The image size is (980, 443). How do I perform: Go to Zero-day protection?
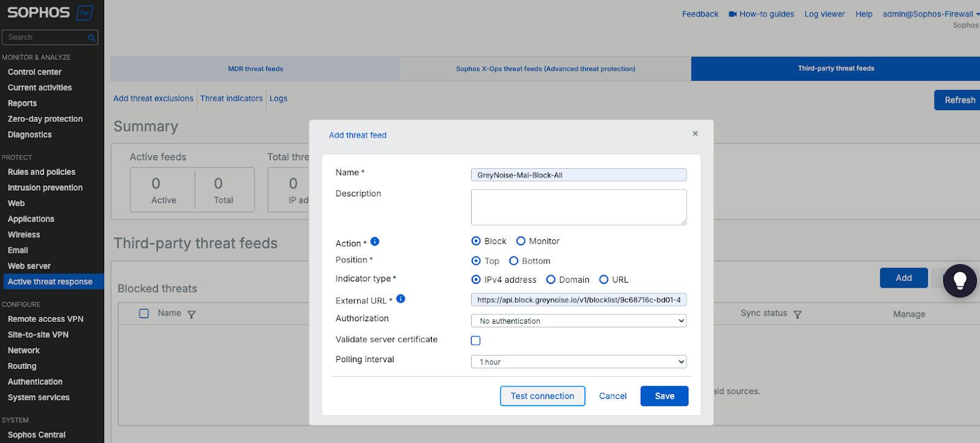pyautogui.click(x=45, y=119)
